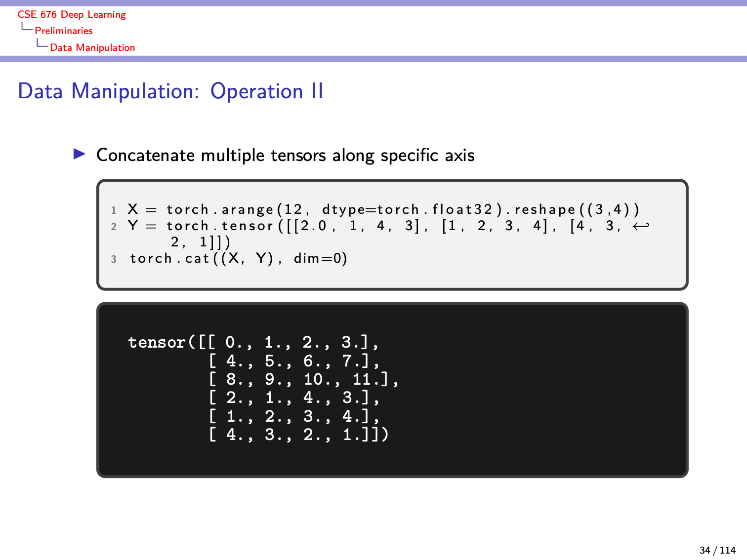Open the Data Manipulation subsection link
The image size is (747, 560).
pos(92,47)
